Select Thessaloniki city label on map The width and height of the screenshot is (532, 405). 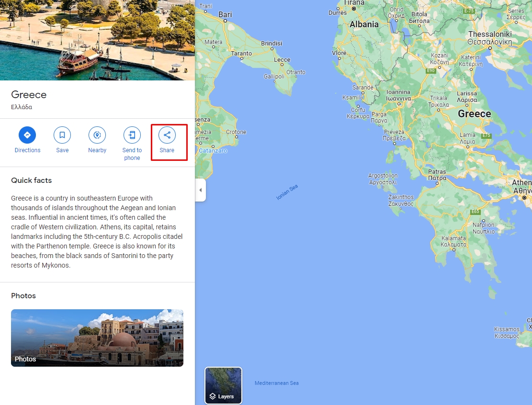490,38
